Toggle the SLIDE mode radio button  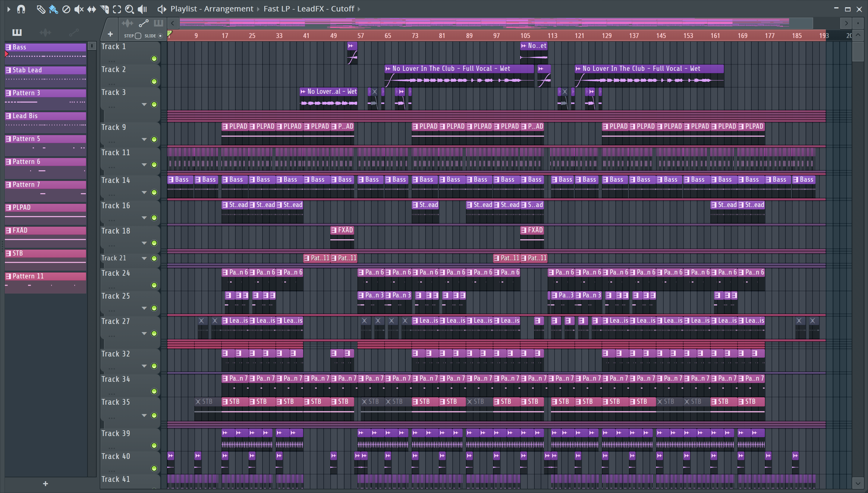(160, 36)
